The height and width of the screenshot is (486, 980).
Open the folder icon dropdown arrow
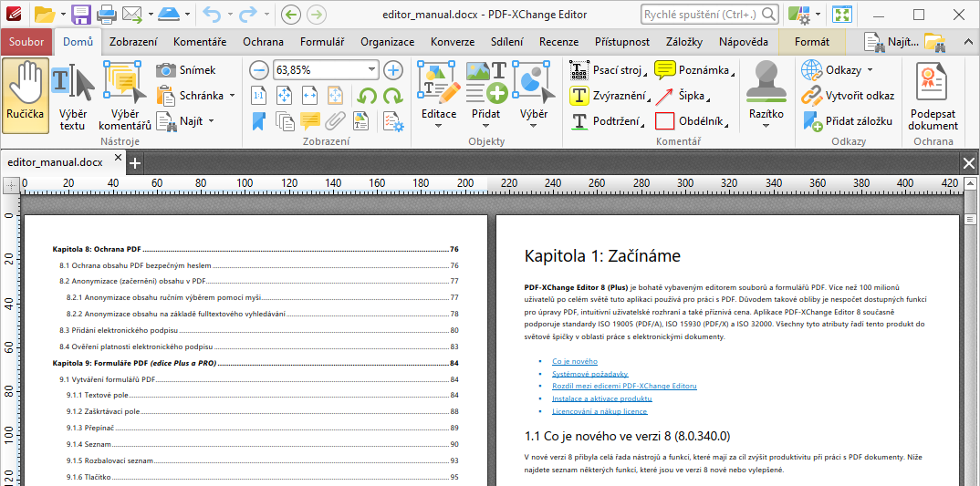[x=63, y=14]
